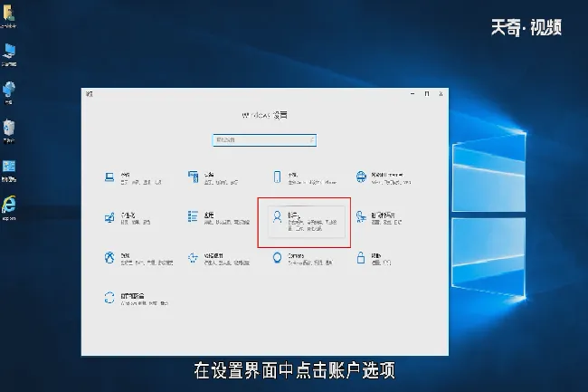The width and height of the screenshot is (588, 392).
Task: Select the Internet Explorer desktop icon
Action: coord(8,207)
